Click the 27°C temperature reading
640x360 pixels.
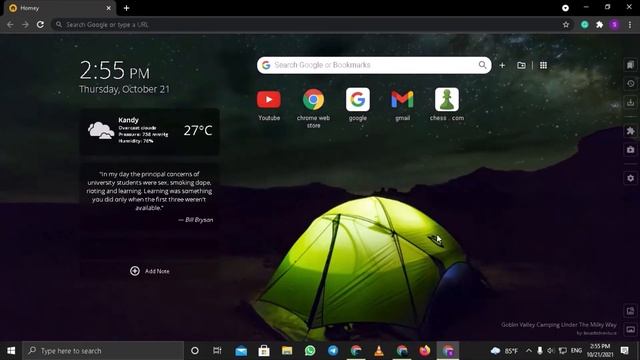[198, 130]
